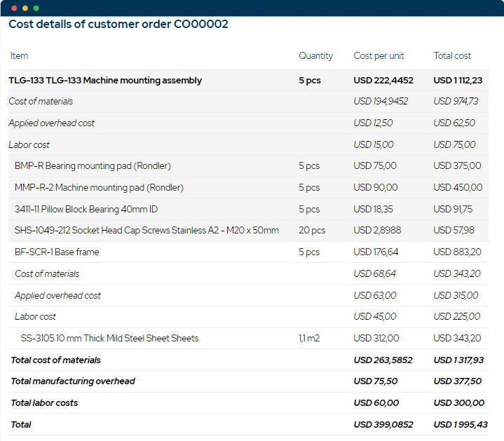This screenshot has width=504, height=441.
Task: Click the 'USD 75,50' overhead value
Action: 376,381
